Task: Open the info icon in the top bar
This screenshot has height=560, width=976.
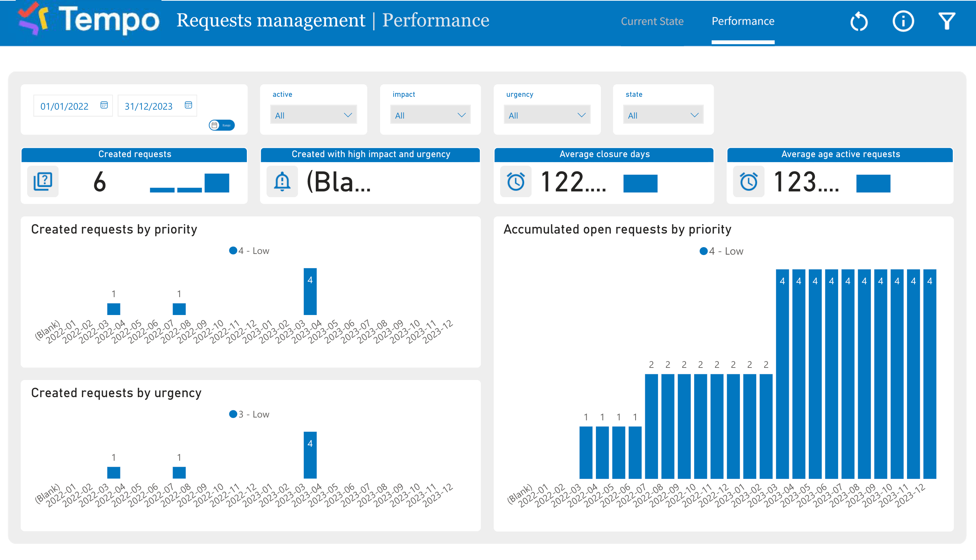Action: pyautogui.click(x=903, y=22)
